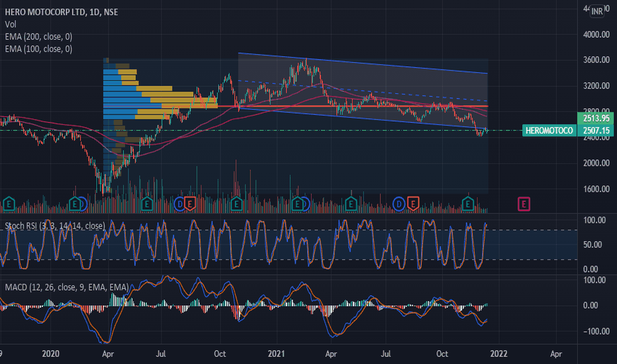
Task: Click the blue D dividend marker in mid 2021
Action: click(399, 204)
